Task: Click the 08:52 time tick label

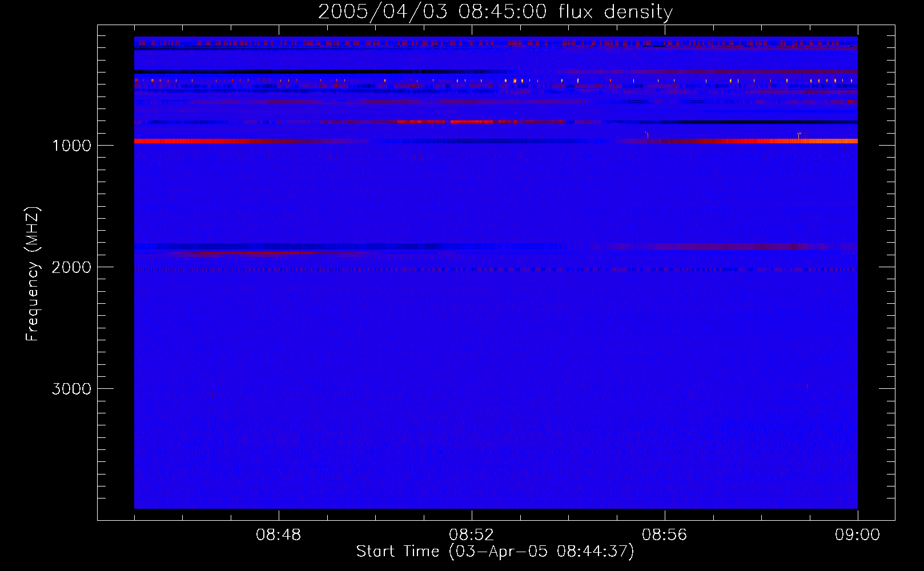Action: (472, 535)
